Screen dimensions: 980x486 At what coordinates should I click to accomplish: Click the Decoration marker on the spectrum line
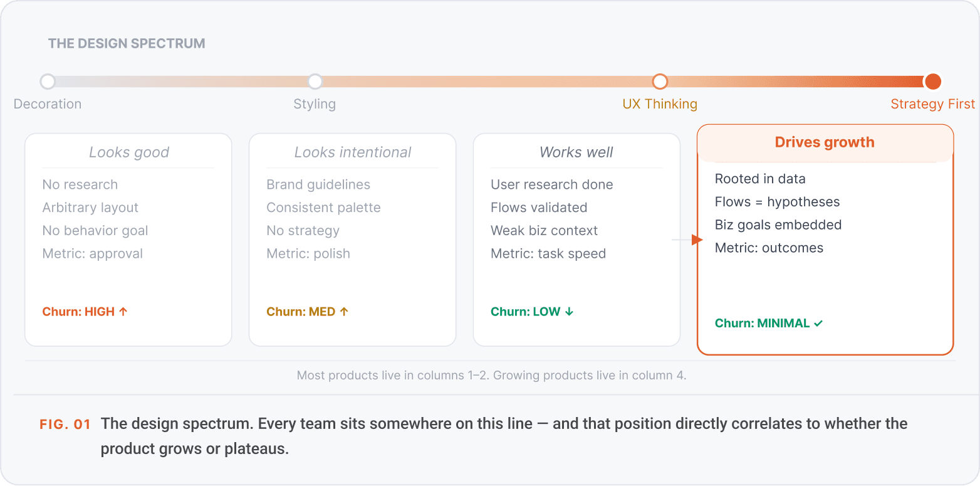(48, 82)
